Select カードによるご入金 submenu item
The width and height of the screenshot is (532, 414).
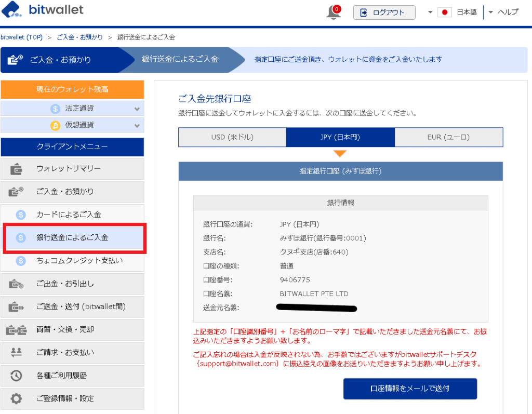(x=72, y=215)
